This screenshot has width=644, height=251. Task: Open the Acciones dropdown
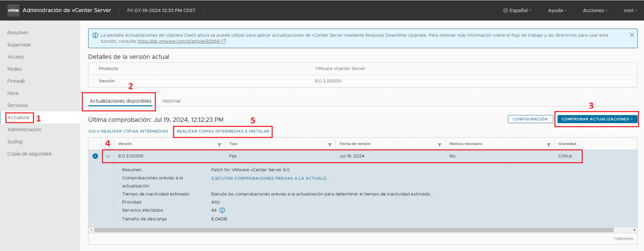[595, 10]
